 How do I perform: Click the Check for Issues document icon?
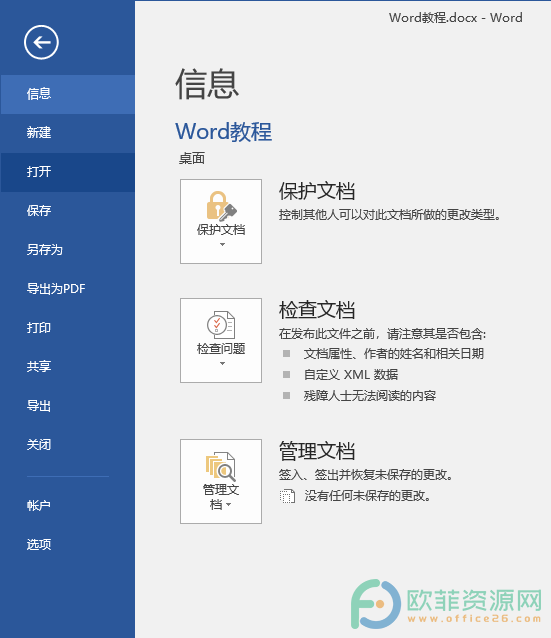pyautogui.click(x=221, y=325)
